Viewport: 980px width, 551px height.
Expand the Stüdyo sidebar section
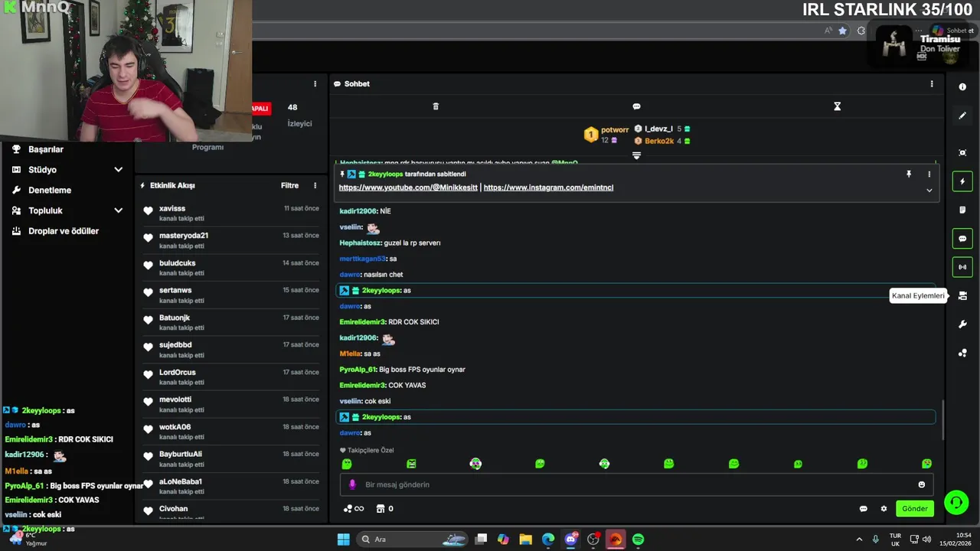point(119,170)
